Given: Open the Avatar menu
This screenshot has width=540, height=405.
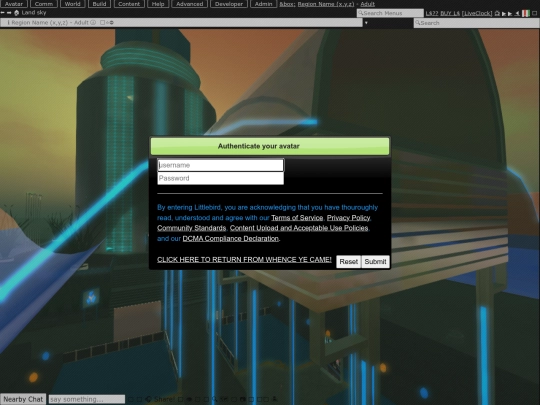Looking at the screenshot, I should point(14,4).
